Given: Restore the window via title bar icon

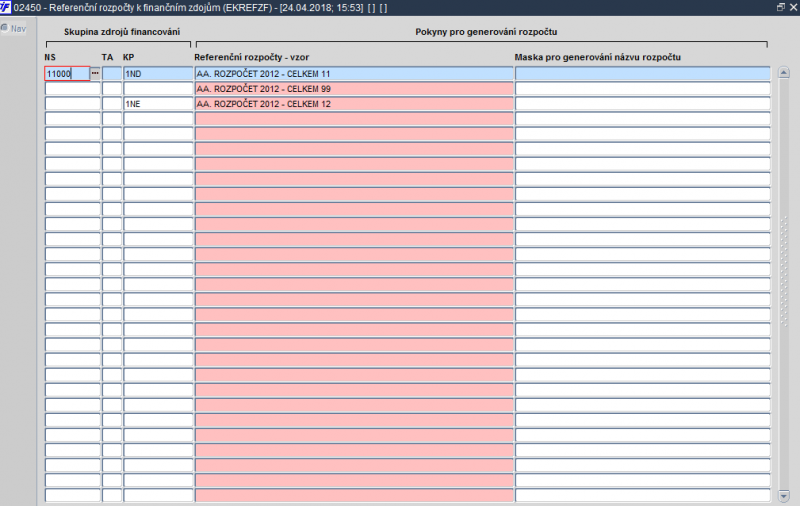Looking at the screenshot, I should pyautogui.click(x=781, y=8).
